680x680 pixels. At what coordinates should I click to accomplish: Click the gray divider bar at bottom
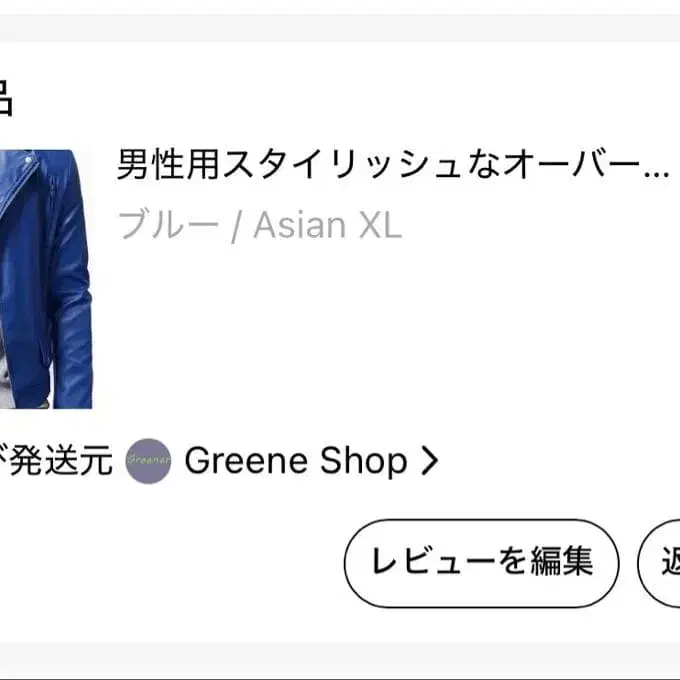[340, 660]
